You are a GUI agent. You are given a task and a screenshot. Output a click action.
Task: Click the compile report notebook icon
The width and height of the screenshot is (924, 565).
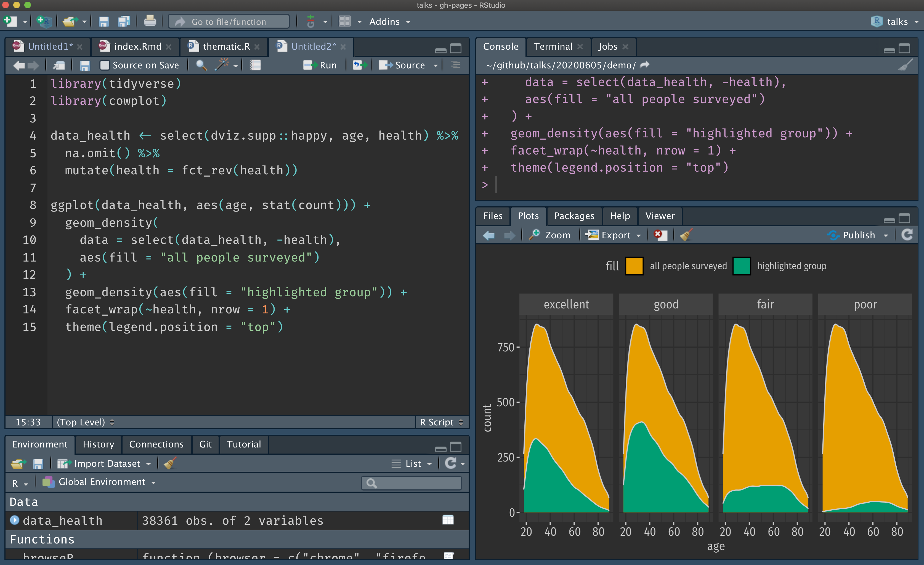click(x=255, y=65)
